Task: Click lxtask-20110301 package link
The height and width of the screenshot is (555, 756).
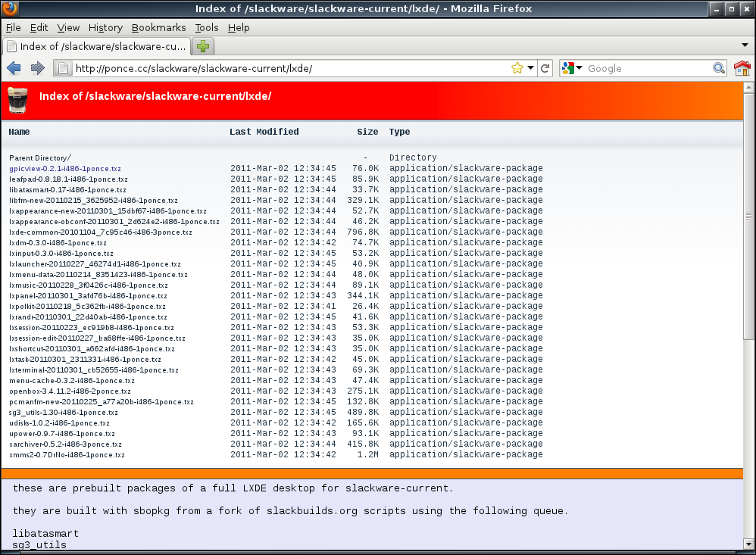Action: point(86,360)
